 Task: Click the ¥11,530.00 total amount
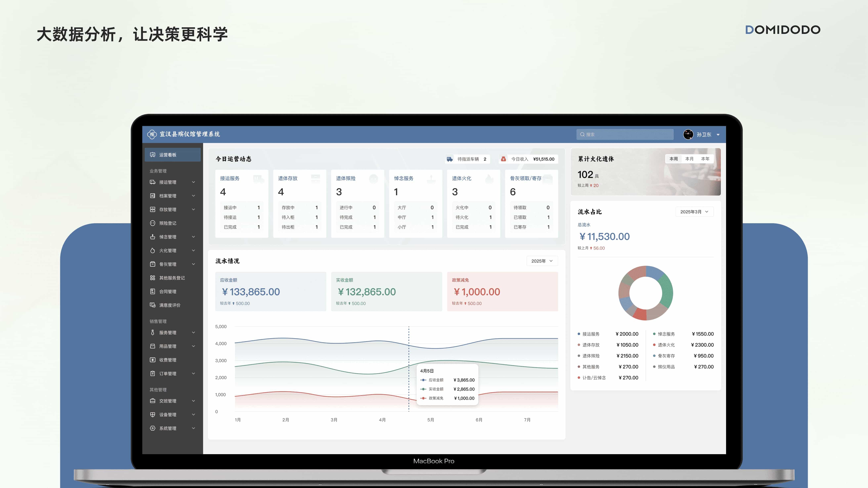605,236
